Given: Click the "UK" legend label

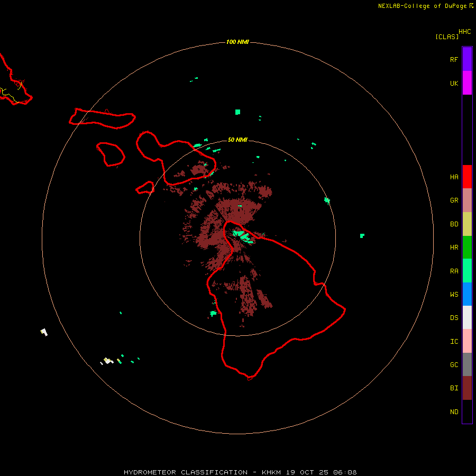Looking at the screenshot, I should pyautogui.click(x=454, y=83).
